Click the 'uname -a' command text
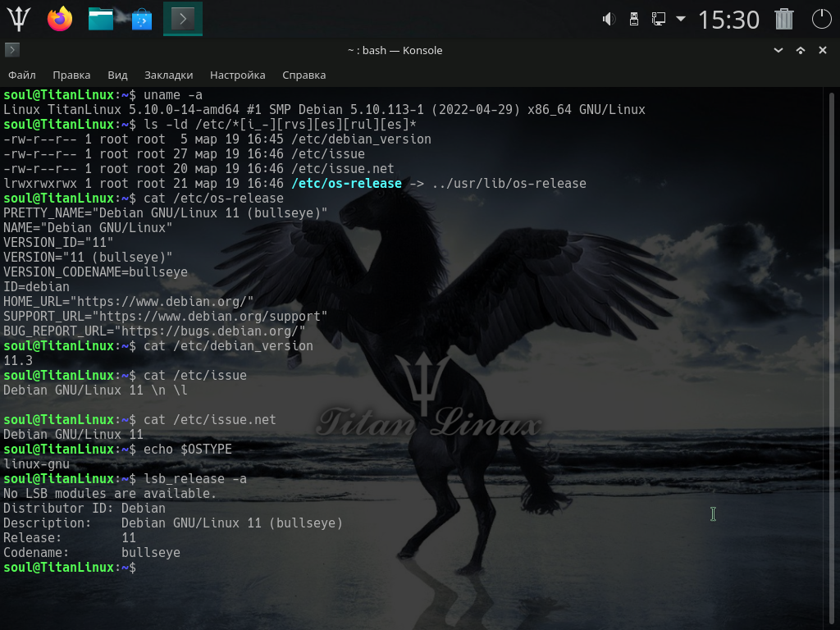The image size is (840, 630). [173, 95]
